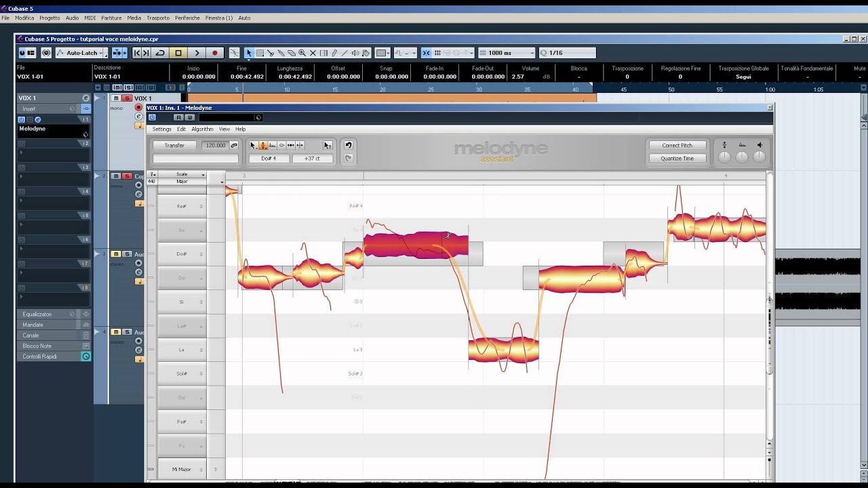Select the Erase tool
The height and width of the screenshot is (488, 868).
coord(292,53)
